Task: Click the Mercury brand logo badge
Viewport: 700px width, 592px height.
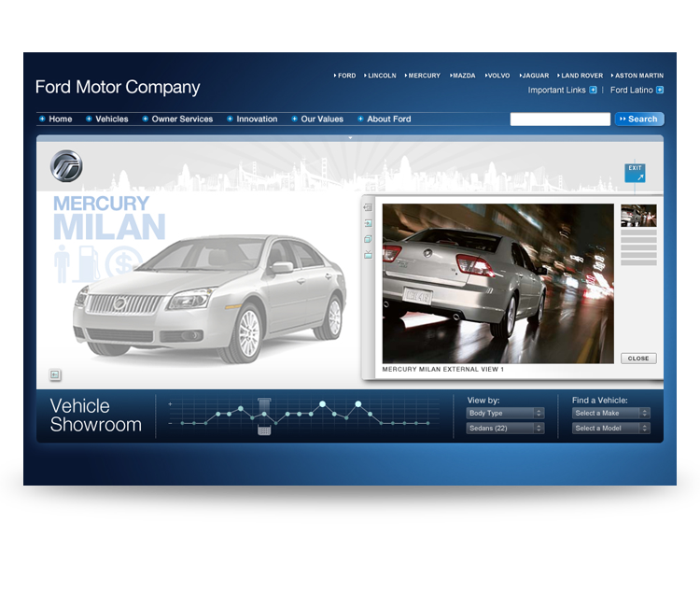Action: pyautogui.click(x=66, y=166)
